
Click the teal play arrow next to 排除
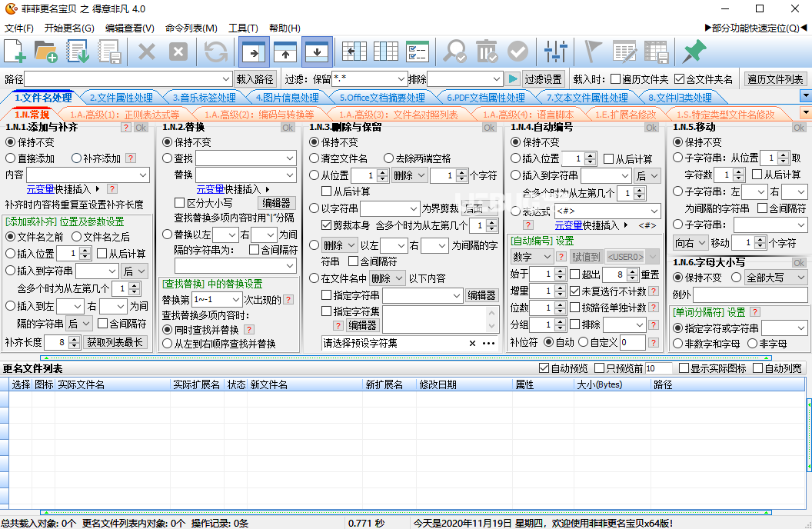point(513,79)
